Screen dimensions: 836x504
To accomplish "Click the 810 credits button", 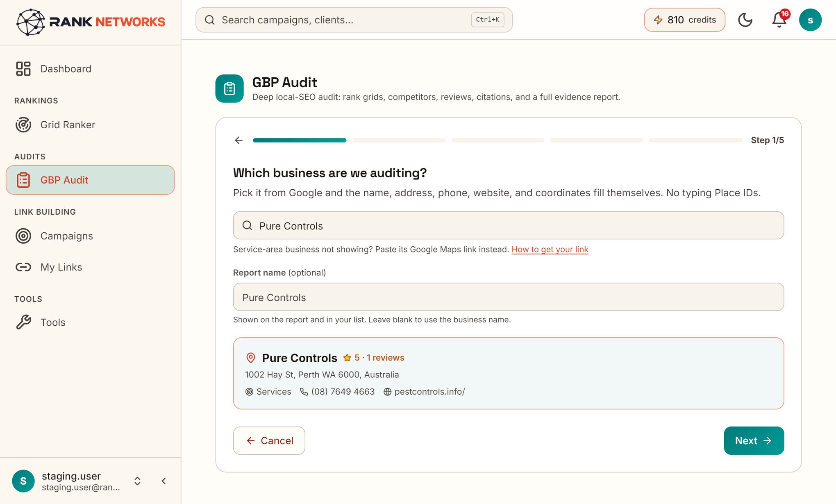I will pyautogui.click(x=684, y=20).
